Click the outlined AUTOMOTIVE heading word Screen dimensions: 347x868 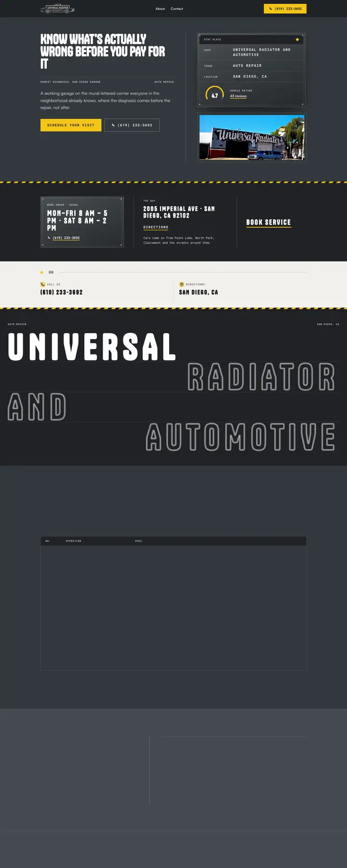[x=240, y=436]
